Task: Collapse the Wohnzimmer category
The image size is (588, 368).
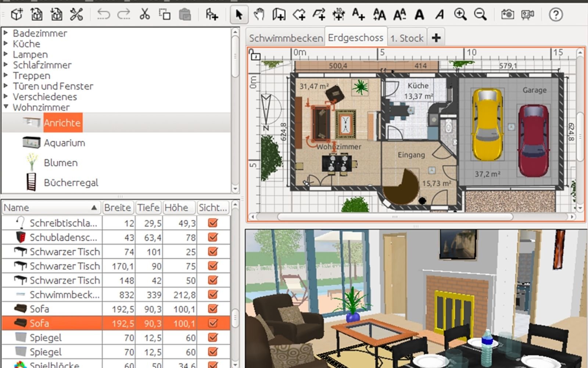Action: point(6,107)
